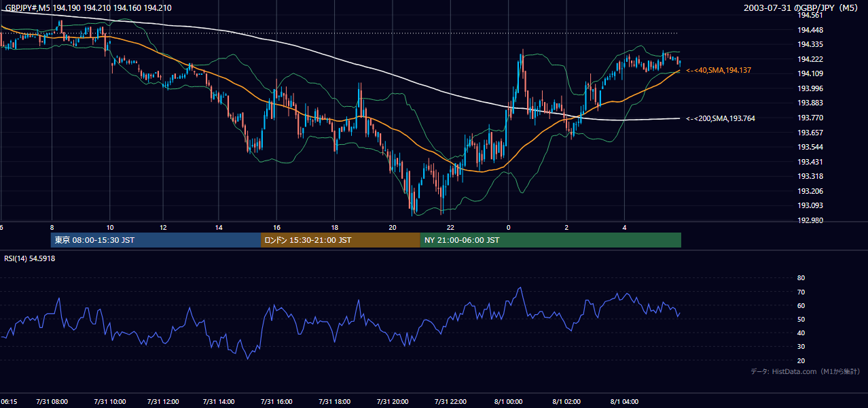Click the 7/31 16:00 time label
Image resolution: width=868 pixels, height=408 pixels.
click(x=276, y=401)
